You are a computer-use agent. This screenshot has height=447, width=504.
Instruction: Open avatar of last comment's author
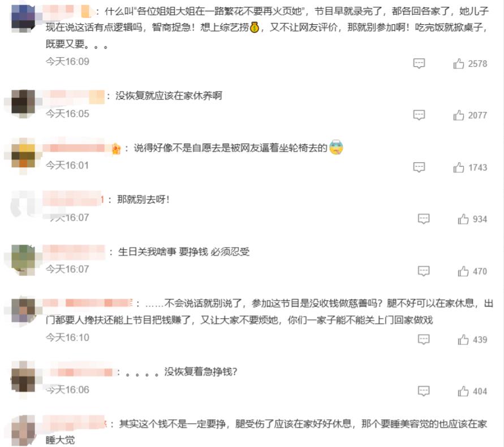point(23,430)
